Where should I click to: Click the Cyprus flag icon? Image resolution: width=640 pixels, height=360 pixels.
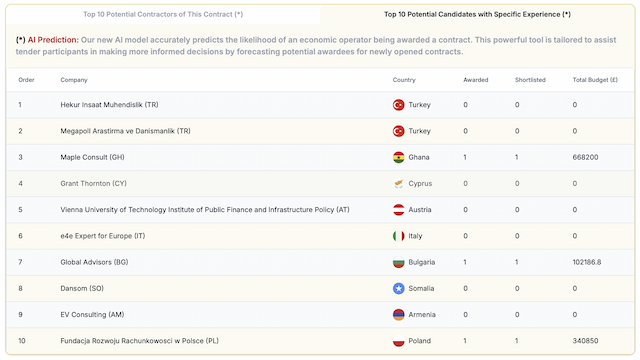[x=398, y=184]
